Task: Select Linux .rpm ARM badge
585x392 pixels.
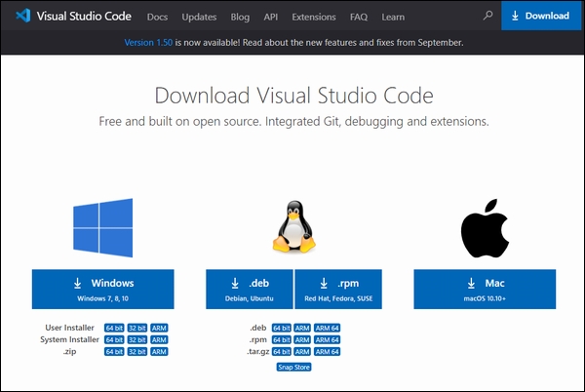Action: pos(302,339)
